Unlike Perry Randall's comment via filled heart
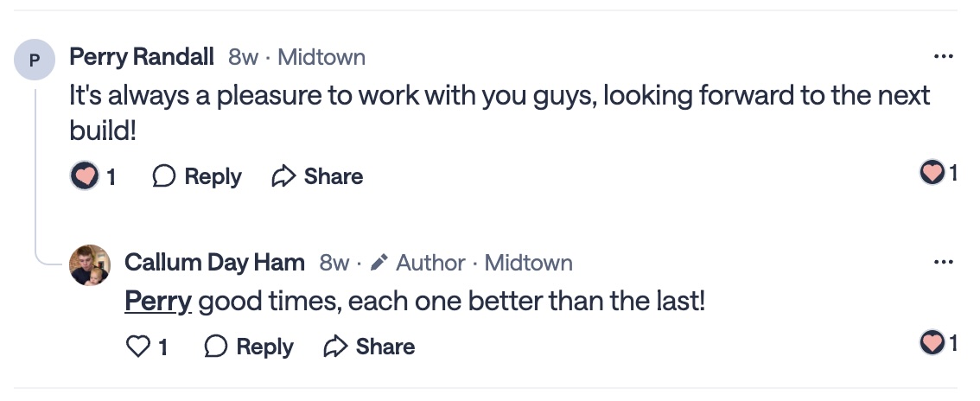The height and width of the screenshot is (401, 980). [84, 177]
